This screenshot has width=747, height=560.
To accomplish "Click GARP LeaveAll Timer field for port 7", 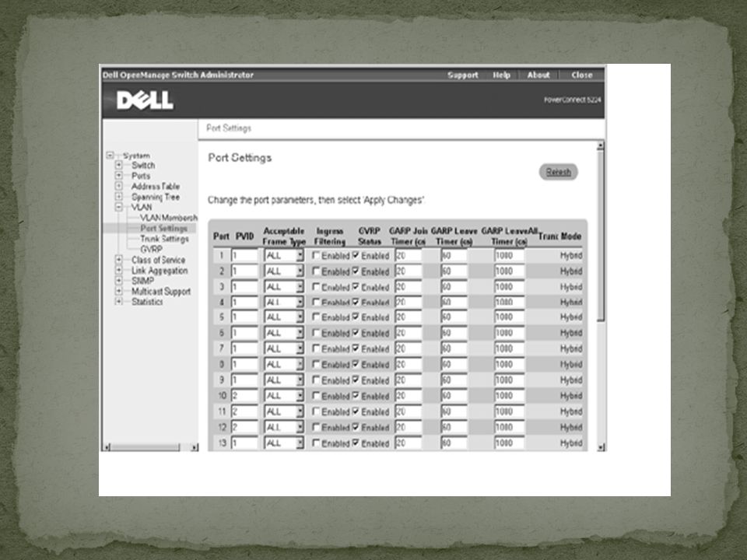I will coord(509,348).
